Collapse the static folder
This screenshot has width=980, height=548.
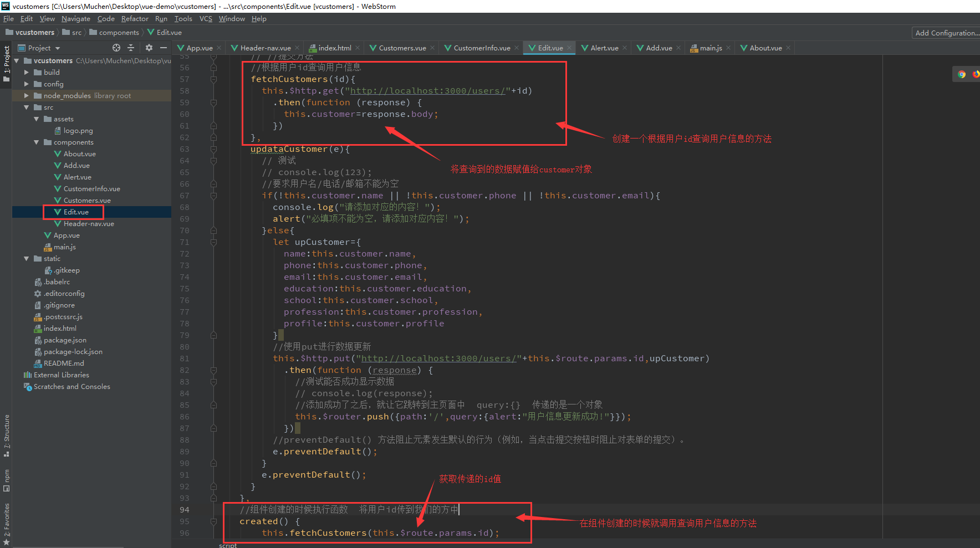27,259
